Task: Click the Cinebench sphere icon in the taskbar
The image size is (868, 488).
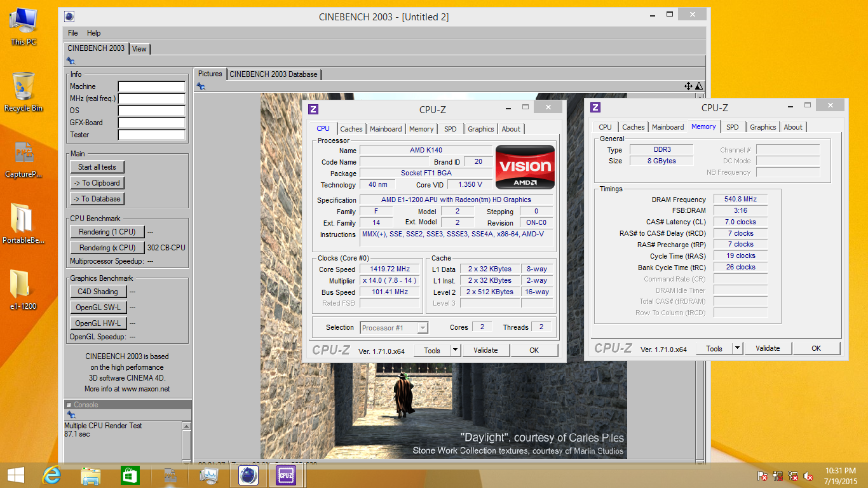Action: [x=247, y=475]
